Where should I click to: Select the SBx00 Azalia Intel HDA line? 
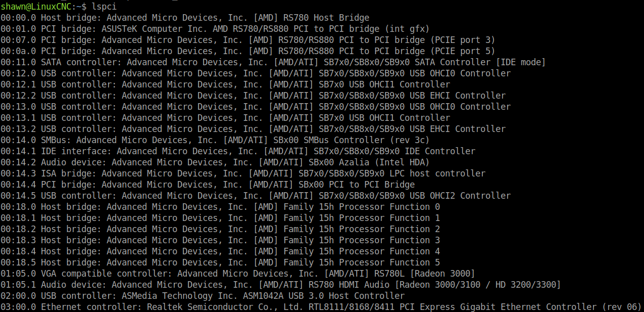[215, 162]
